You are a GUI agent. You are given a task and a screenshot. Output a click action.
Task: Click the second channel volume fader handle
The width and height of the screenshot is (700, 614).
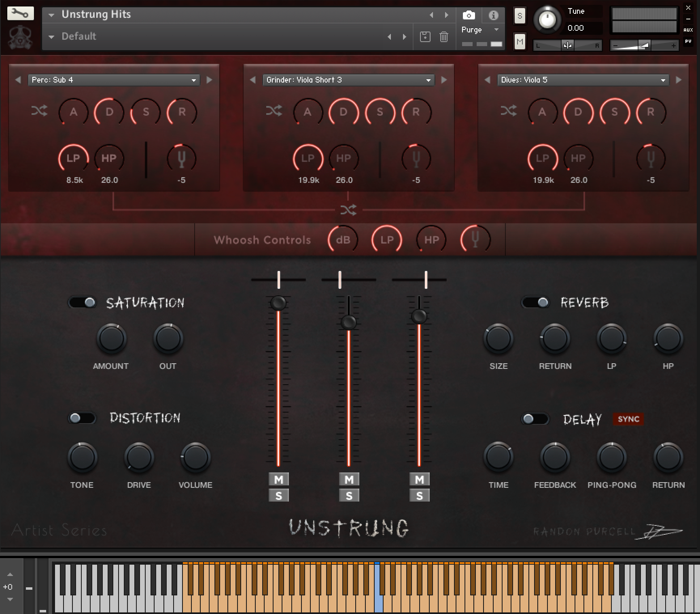(349, 322)
